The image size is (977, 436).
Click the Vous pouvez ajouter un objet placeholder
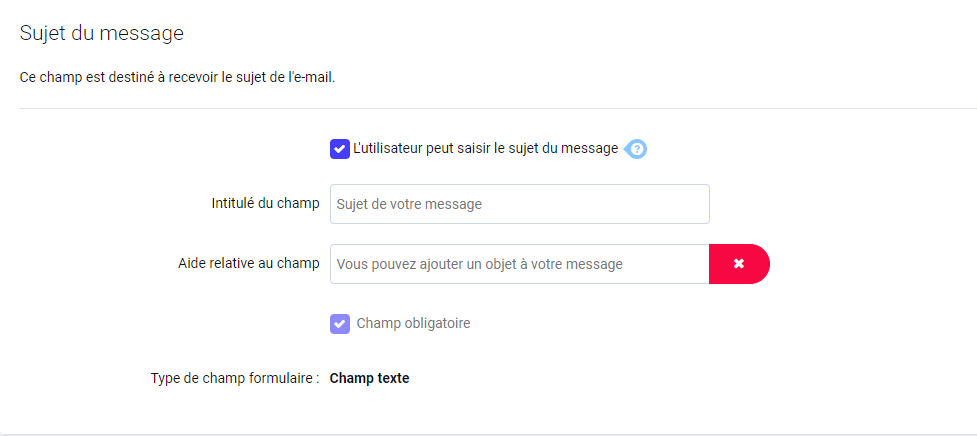pyautogui.click(x=480, y=264)
